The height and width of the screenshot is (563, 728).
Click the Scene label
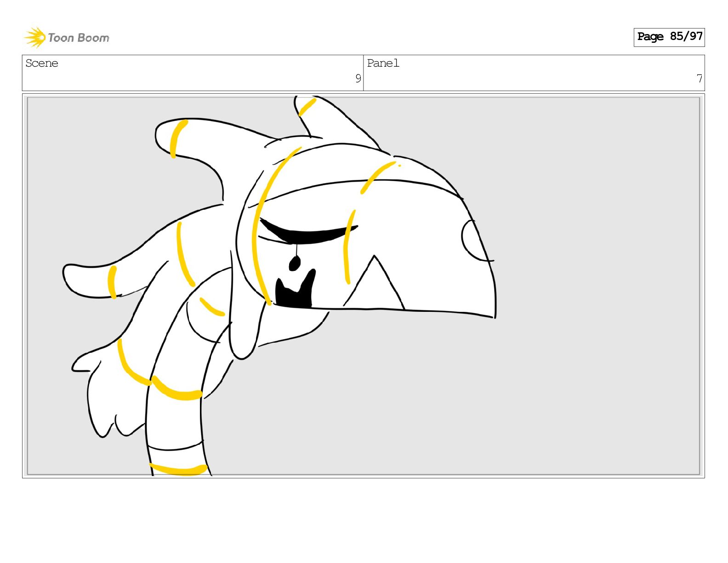coord(42,63)
